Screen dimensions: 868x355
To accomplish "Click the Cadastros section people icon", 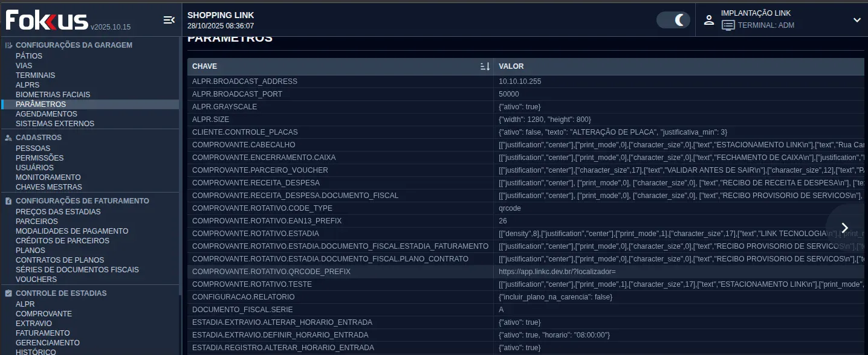I will point(8,138).
